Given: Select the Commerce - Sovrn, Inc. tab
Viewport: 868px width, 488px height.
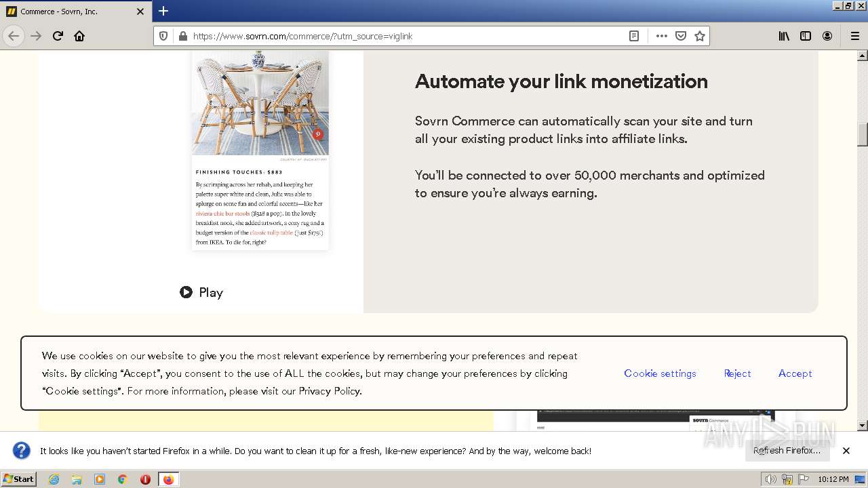Looking at the screenshot, I should click(x=75, y=12).
